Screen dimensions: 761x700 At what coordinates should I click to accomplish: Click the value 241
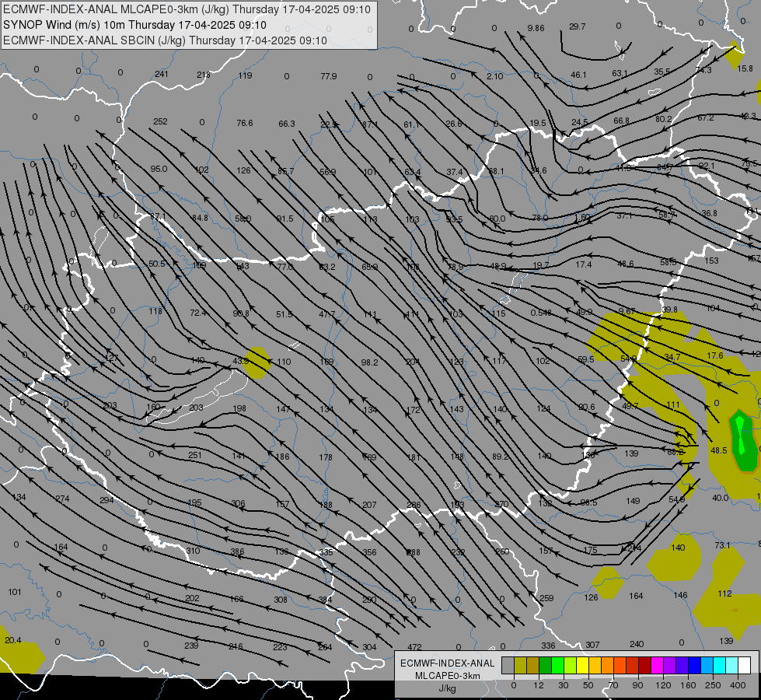161,74
